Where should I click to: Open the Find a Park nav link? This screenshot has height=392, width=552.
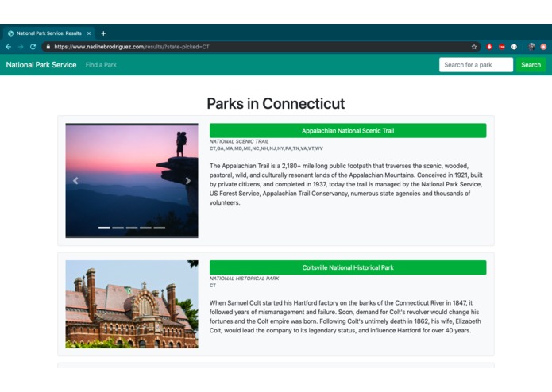tap(101, 65)
